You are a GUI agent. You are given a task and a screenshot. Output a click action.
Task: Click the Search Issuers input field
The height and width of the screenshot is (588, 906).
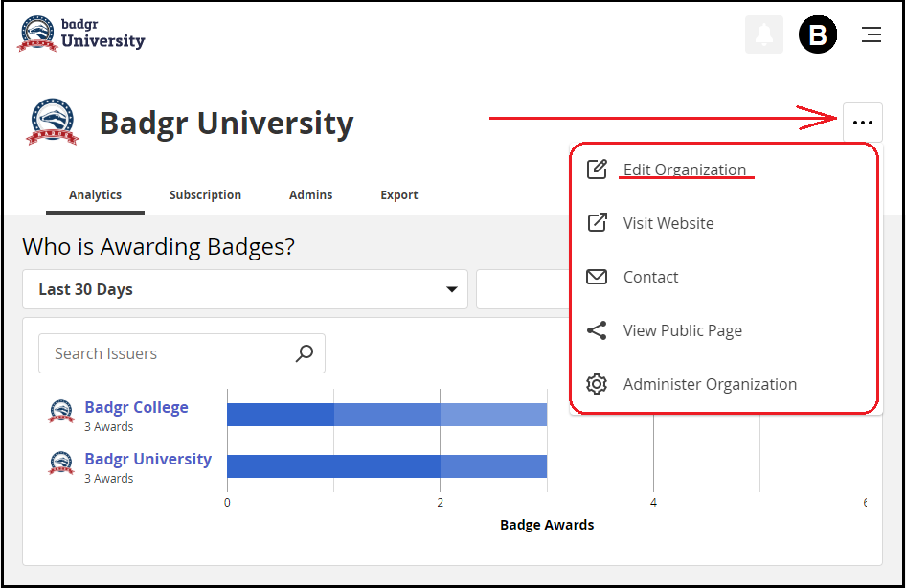click(168, 353)
